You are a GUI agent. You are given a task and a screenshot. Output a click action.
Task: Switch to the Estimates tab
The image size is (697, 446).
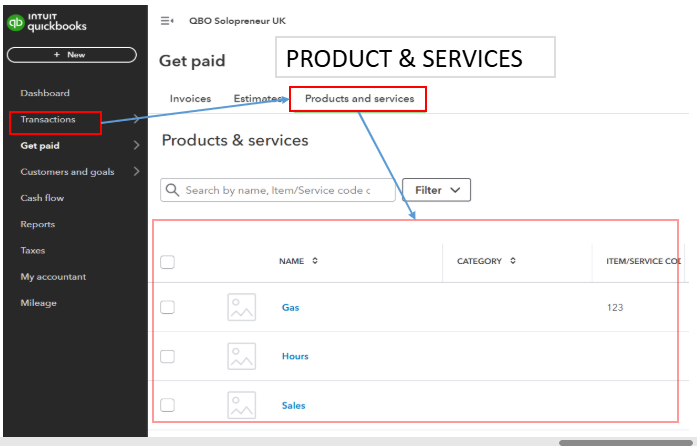tap(258, 99)
